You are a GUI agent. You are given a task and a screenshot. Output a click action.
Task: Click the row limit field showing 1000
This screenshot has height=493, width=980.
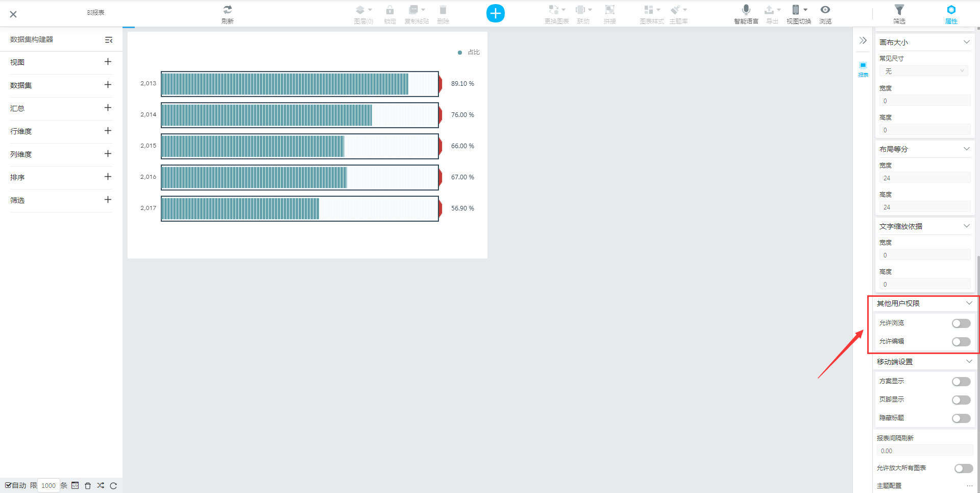coord(48,485)
